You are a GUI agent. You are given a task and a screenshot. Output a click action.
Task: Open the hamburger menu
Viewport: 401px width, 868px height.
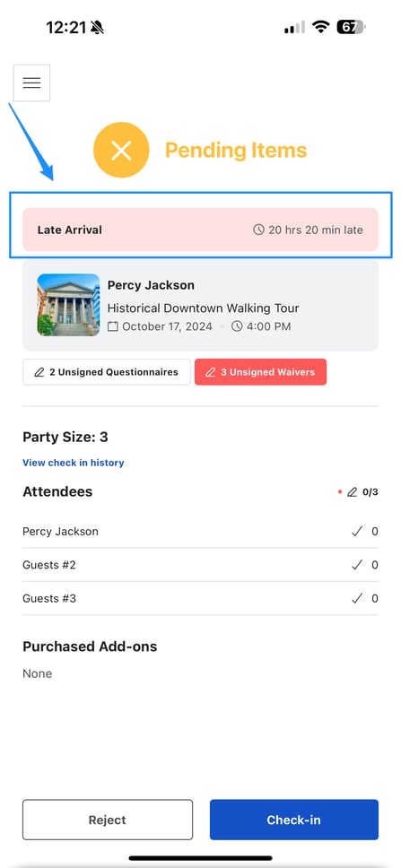31,83
